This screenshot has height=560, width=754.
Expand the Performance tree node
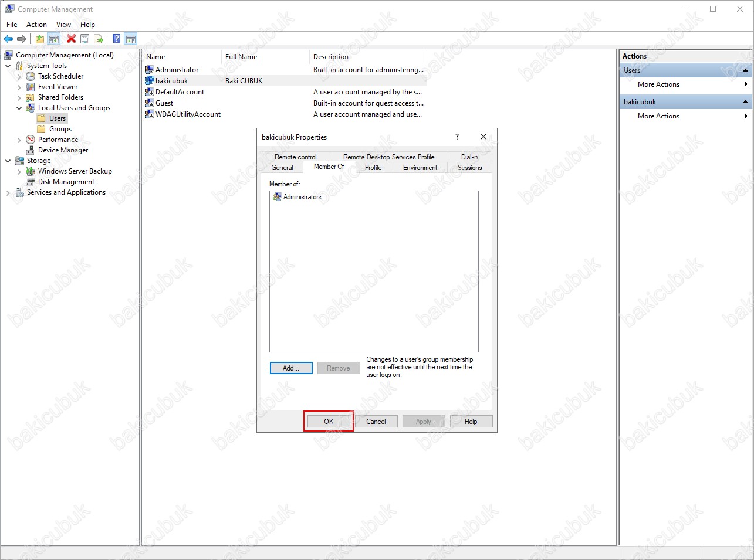click(19, 140)
